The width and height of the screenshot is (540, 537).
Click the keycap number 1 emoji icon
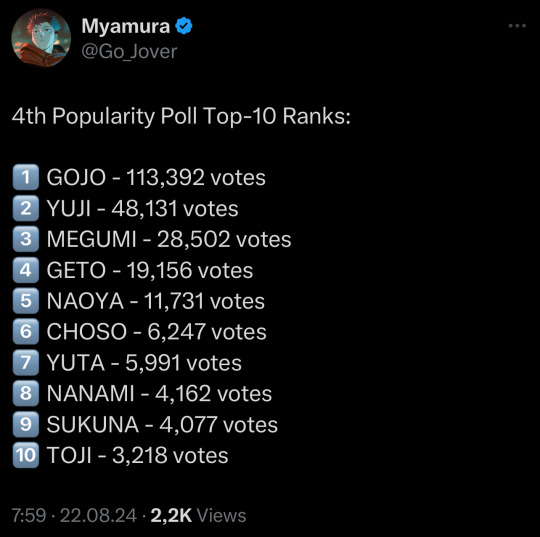coord(26,177)
